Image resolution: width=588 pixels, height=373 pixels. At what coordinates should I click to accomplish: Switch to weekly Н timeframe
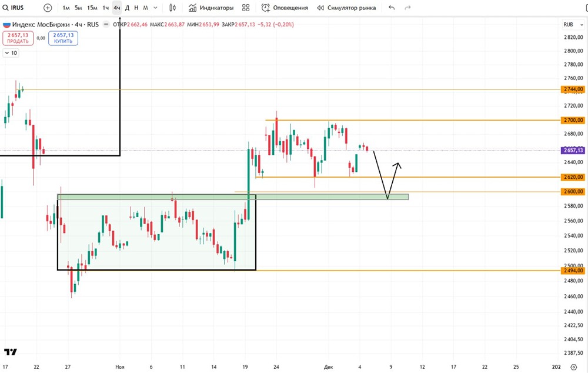click(136, 8)
